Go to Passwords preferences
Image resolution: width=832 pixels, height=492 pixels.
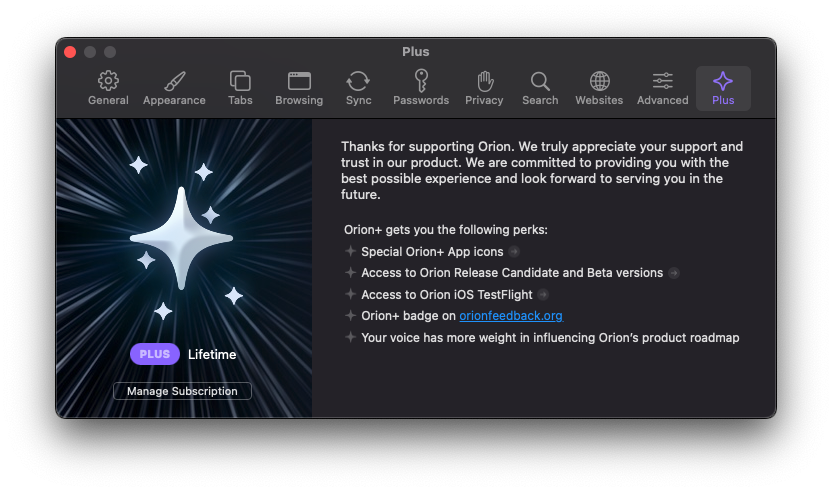coord(421,88)
